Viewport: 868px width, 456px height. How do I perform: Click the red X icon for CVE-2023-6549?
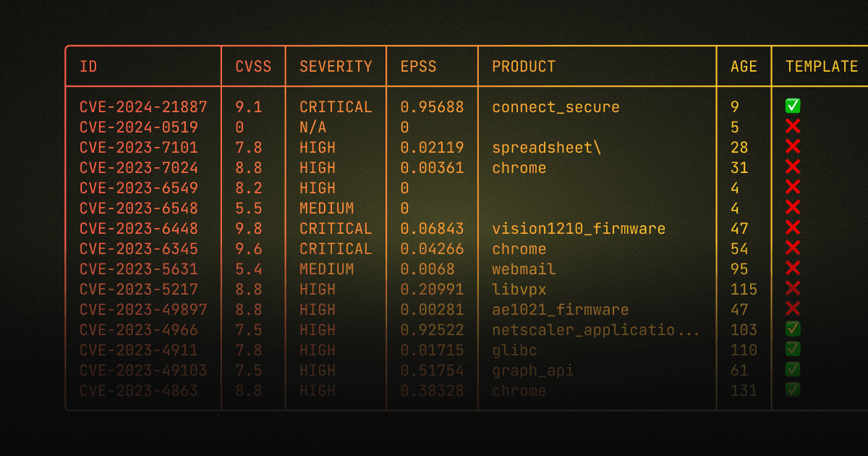tap(793, 187)
